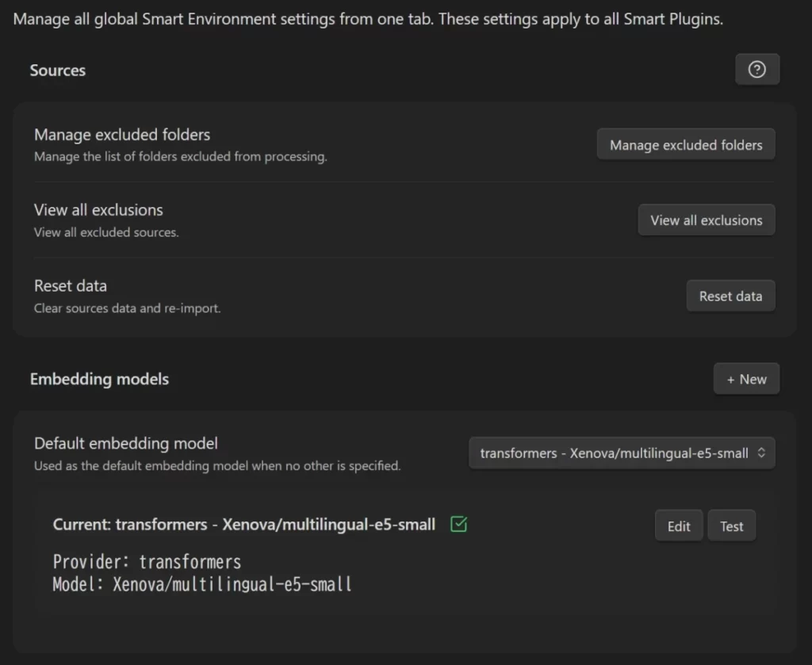Edit the current embedding model
Screen dimensions: 812x665
(x=679, y=526)
